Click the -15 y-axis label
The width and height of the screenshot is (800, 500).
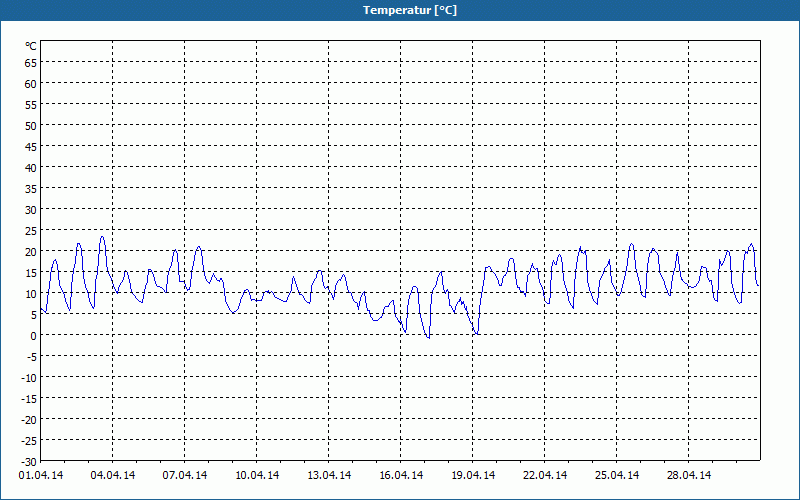click(x=29, y=398)
